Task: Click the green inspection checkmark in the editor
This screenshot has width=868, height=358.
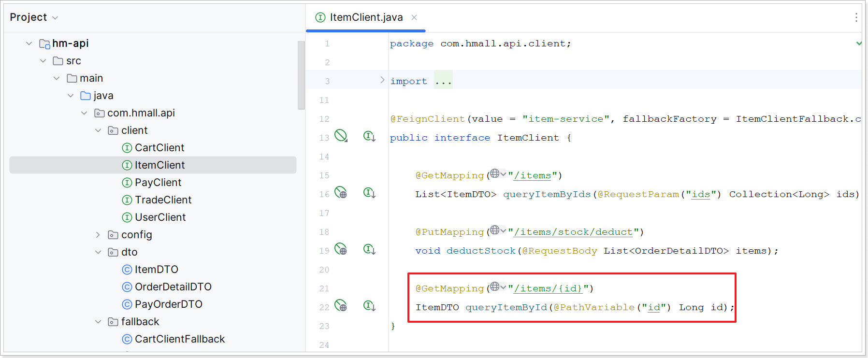Action: pyautogui.click(x=859, y=43)
